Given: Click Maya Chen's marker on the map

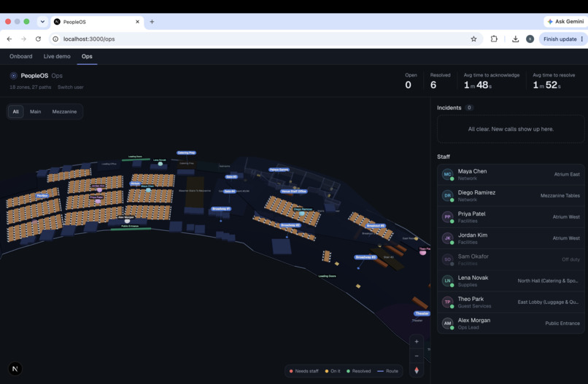Looking at the screenshot, I should tap(149, 190).
